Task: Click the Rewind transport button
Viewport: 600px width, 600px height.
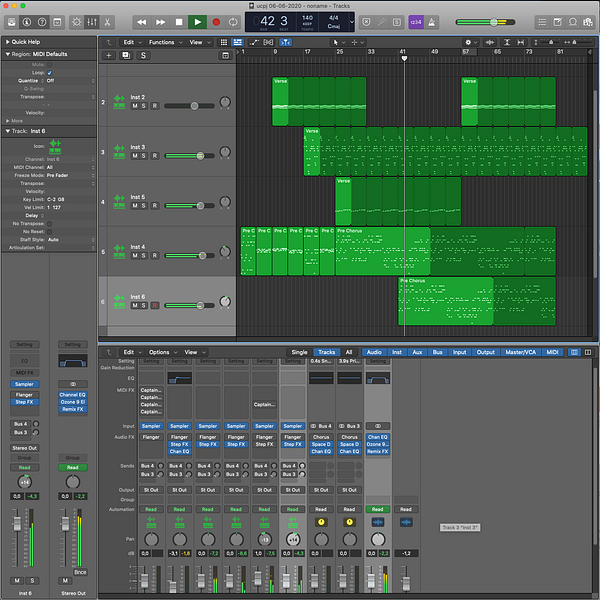Action: (142, 21)
